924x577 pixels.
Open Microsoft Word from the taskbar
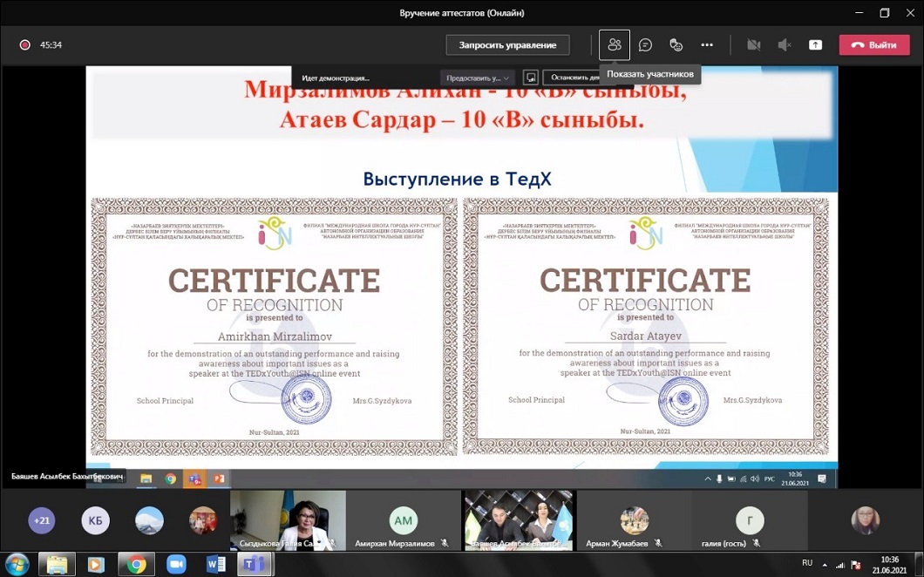click(x=215, y=564)
